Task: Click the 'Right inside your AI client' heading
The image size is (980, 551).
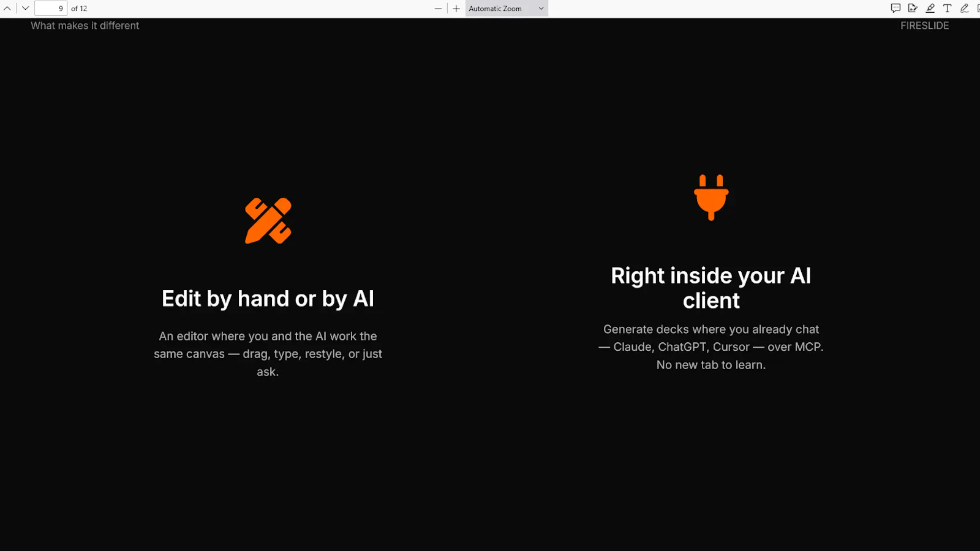Action: (711, 288)
